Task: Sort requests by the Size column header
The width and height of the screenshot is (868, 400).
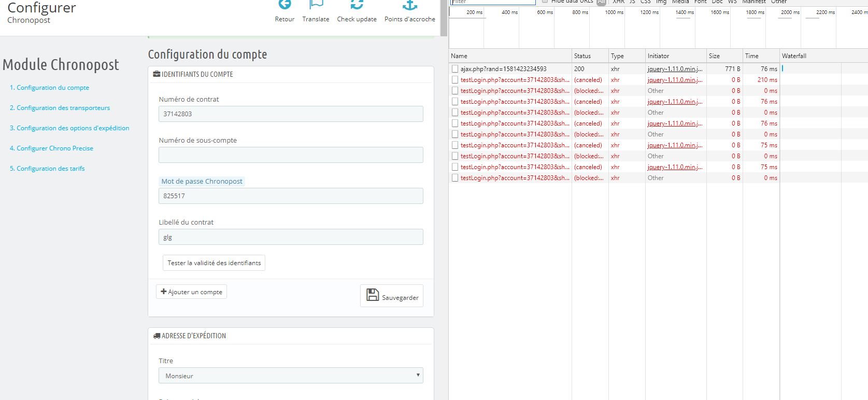Action: [724, 56]
